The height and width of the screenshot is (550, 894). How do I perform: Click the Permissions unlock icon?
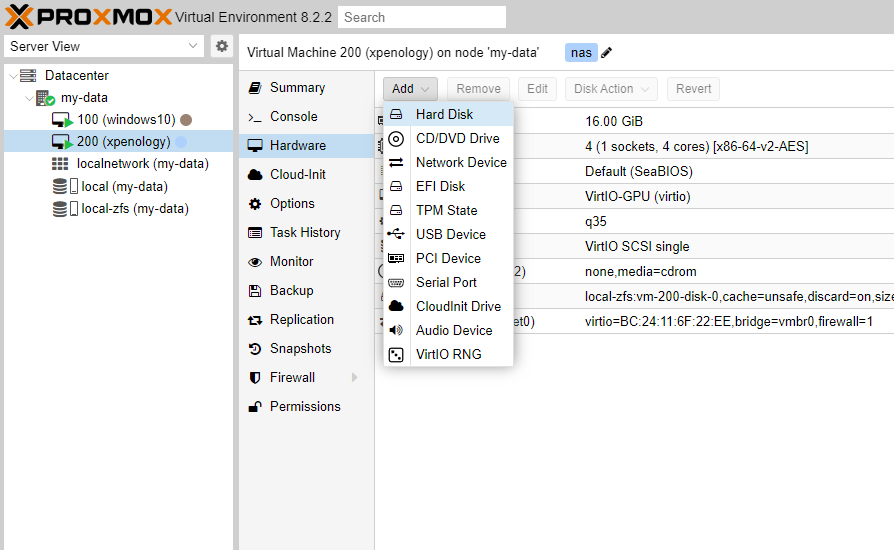(x=255, y=406)
